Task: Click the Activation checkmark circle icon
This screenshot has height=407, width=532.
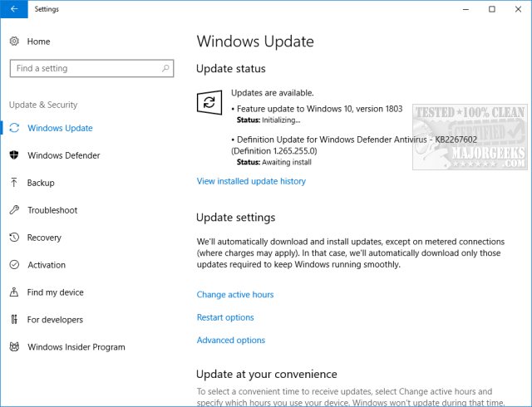Action: (14, 264)
